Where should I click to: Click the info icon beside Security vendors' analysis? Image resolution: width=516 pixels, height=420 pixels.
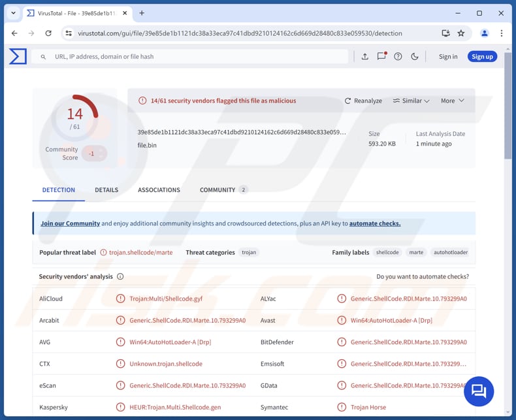[x=120, y=276]
